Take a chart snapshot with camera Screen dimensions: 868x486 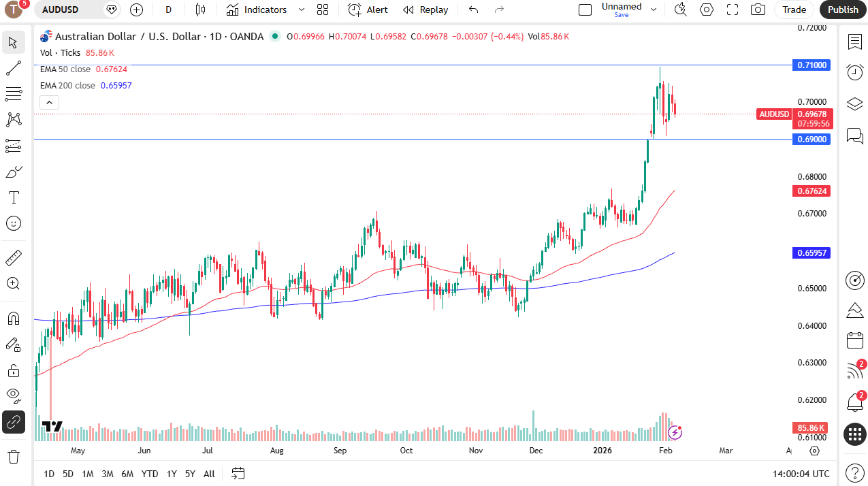757,10
